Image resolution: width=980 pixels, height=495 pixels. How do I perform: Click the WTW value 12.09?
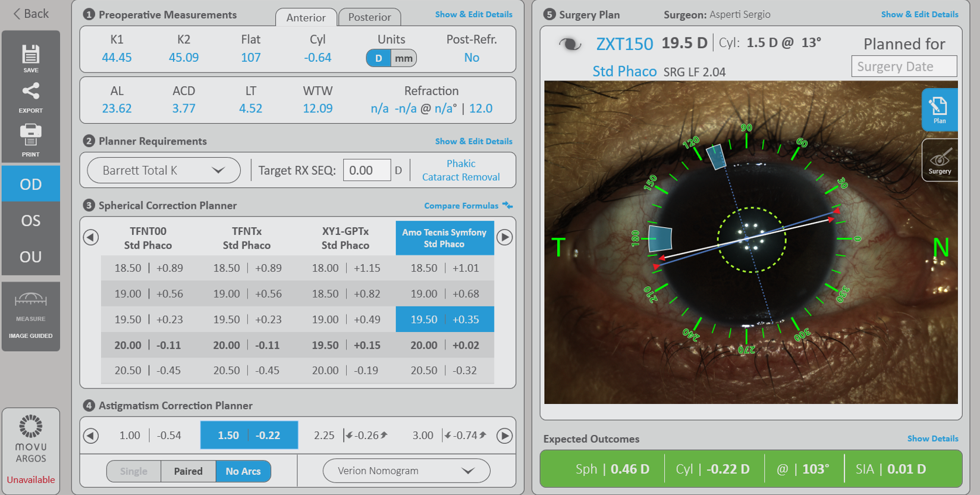(x=318, y=109)
